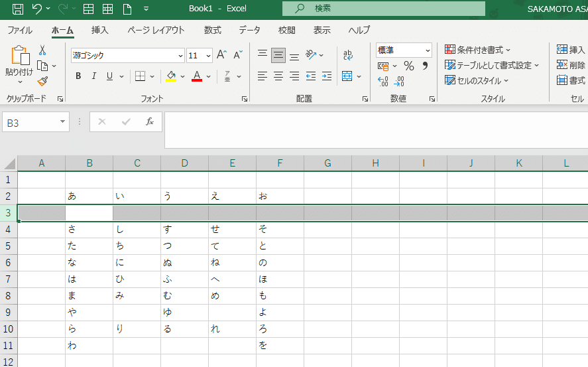Cut selection with the scissors icon

42,50
